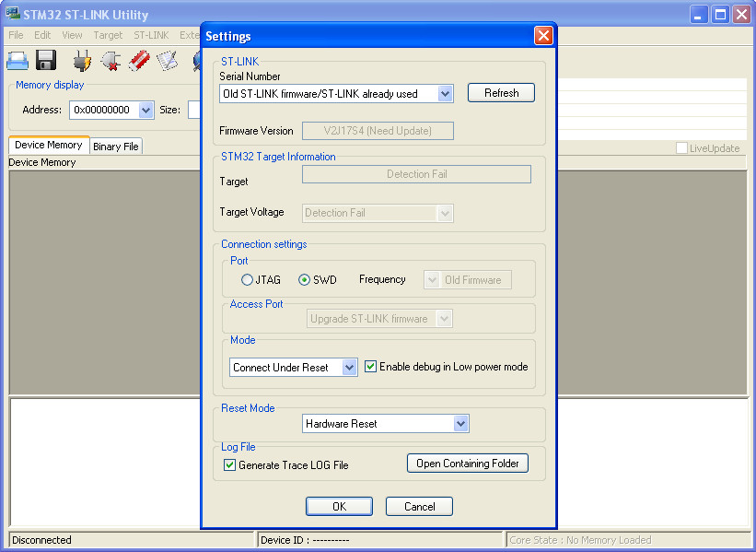The height and width of the screenshot is (552, 756).
Task: Open the ST-LINK menu
Action: point(151,35)
